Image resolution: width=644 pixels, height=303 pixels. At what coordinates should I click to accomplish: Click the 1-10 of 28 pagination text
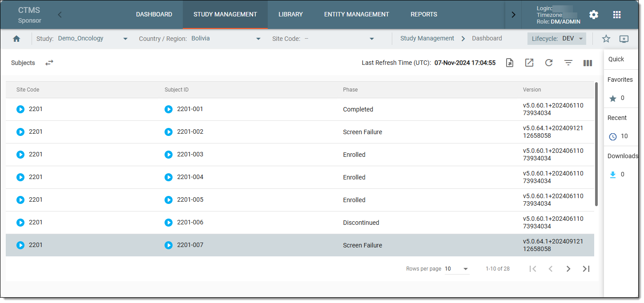(x=498, y=269)
